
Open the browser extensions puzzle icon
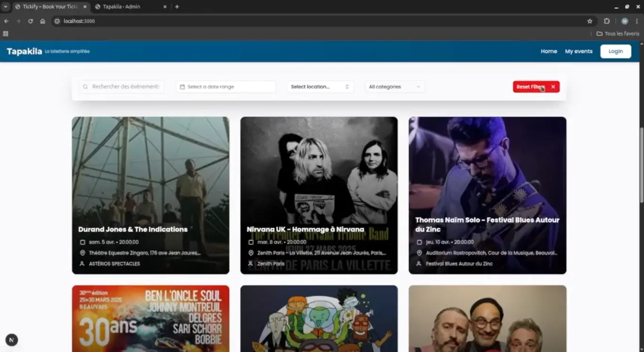click(x=607, y=21)
